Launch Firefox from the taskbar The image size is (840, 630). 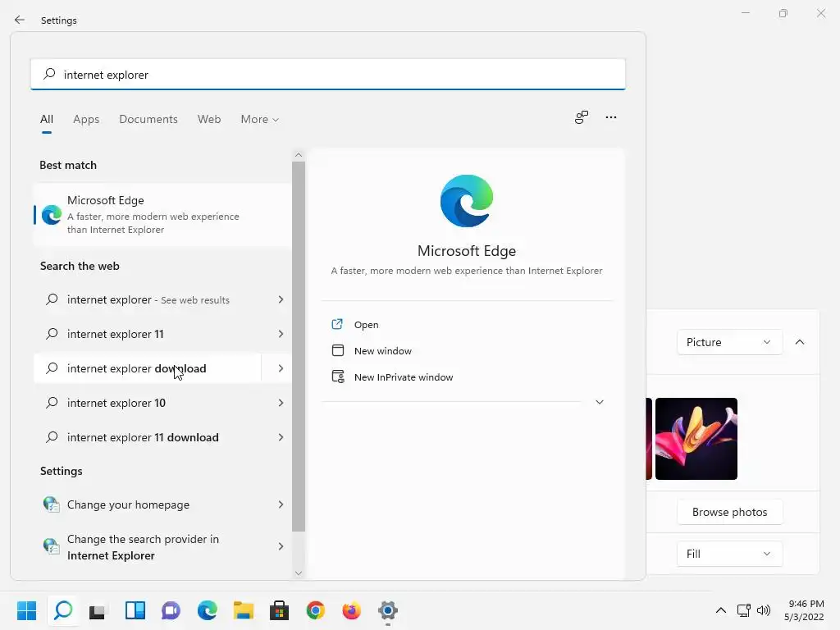351,610
